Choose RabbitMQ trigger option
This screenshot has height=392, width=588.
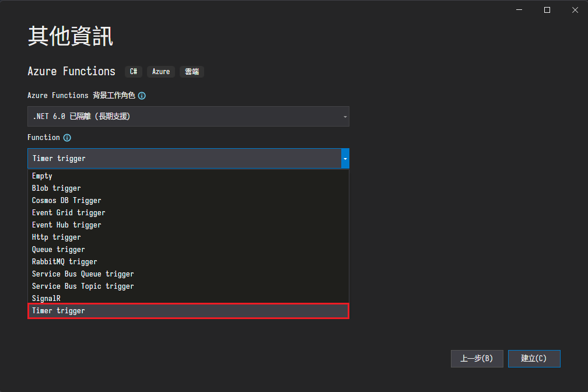click(188, 262)
